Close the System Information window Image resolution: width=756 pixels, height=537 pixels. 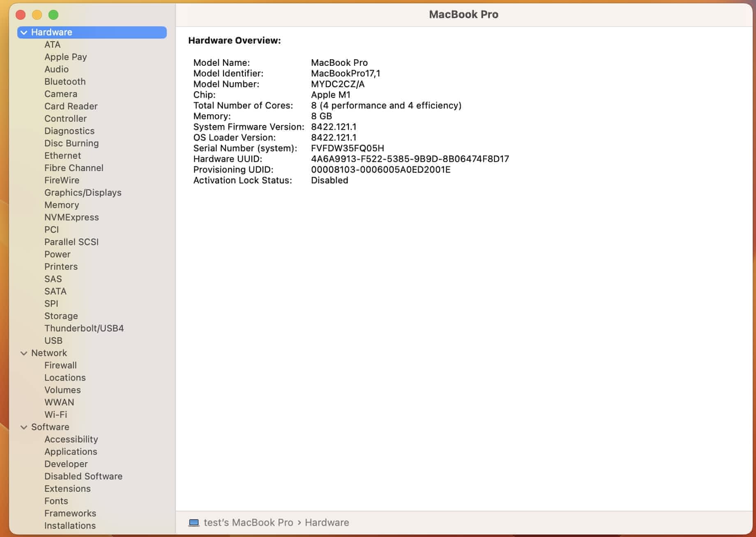[21, 15]
